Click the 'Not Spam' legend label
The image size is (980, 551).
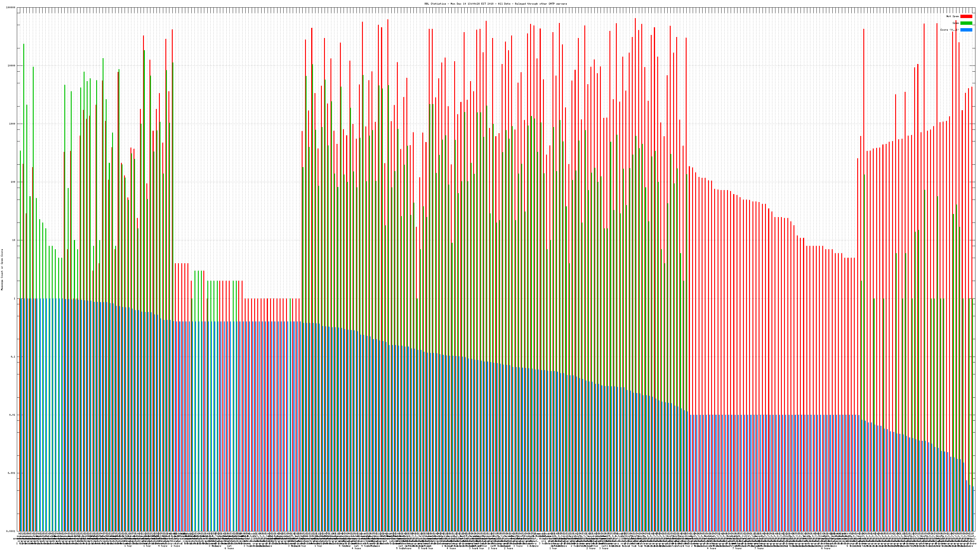(x=952, y=16)
